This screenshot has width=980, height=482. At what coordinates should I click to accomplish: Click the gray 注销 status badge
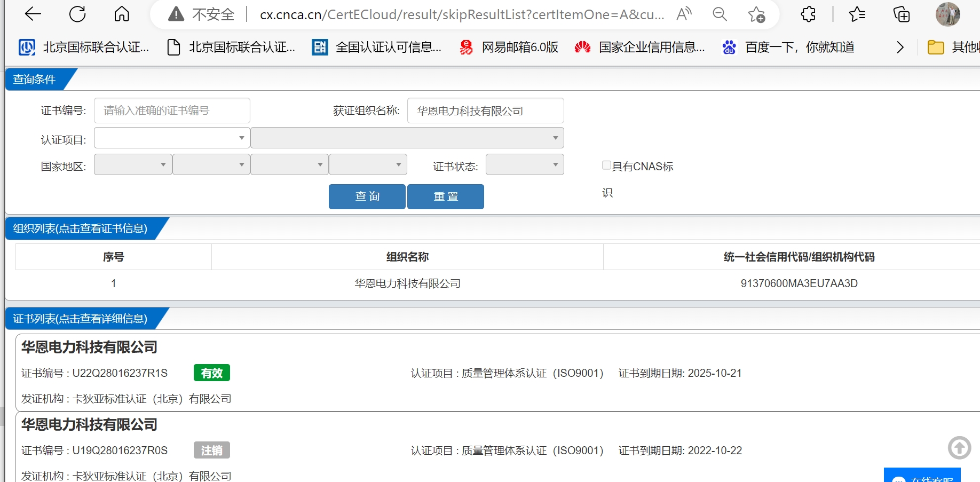212,451
